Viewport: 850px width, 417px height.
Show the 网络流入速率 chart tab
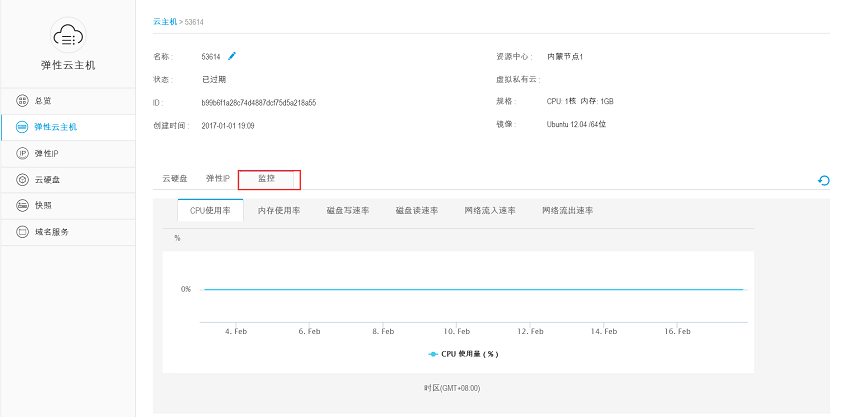490,210
